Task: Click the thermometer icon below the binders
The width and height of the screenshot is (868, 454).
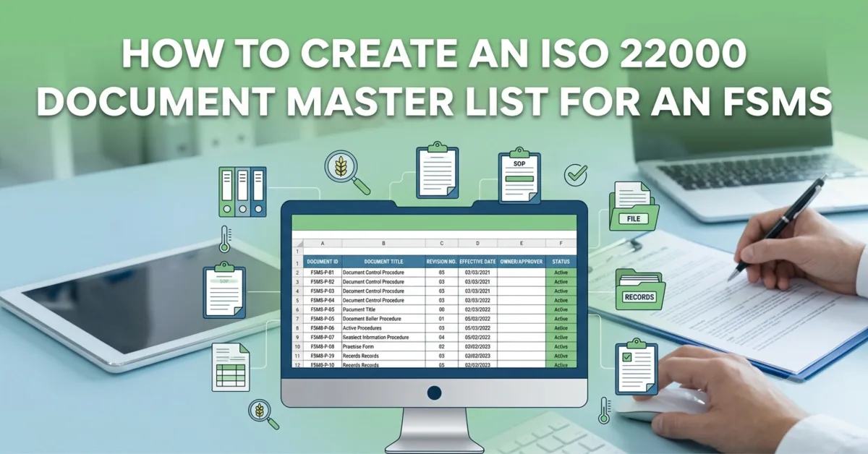Action: point(225,239)
